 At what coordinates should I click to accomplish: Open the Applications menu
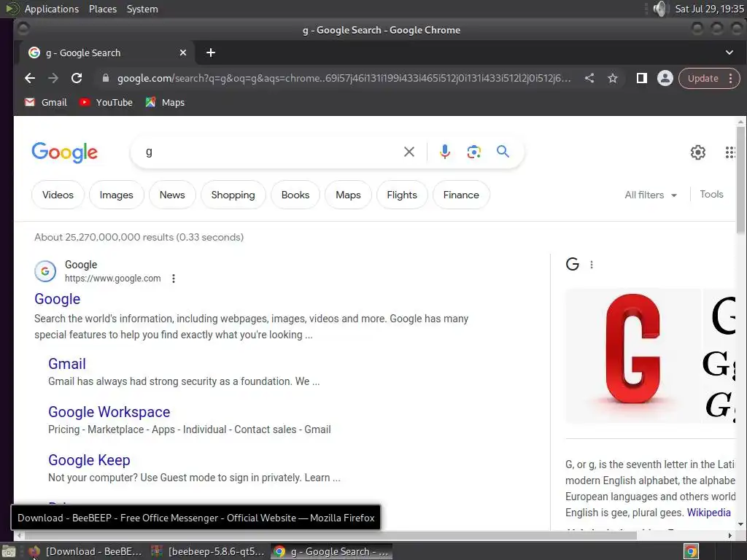point(52,9)
